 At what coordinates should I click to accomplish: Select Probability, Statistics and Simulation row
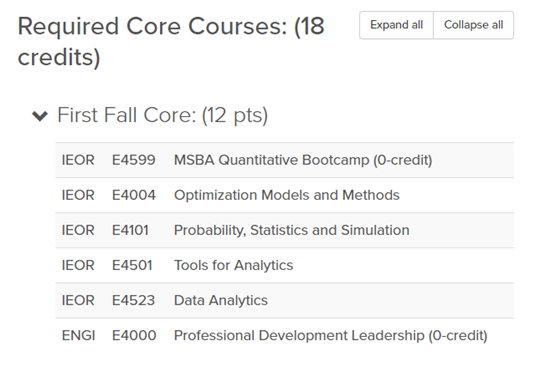tap(284, 230)
